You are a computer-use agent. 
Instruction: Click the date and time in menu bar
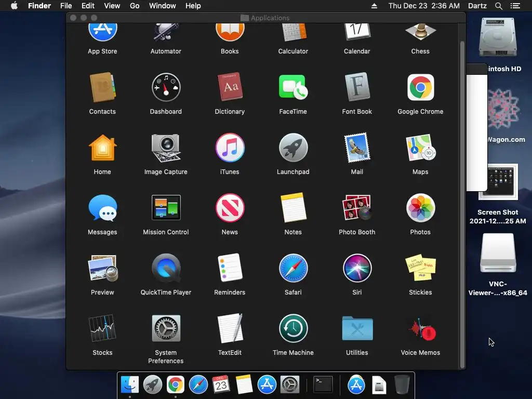point(424,6)
